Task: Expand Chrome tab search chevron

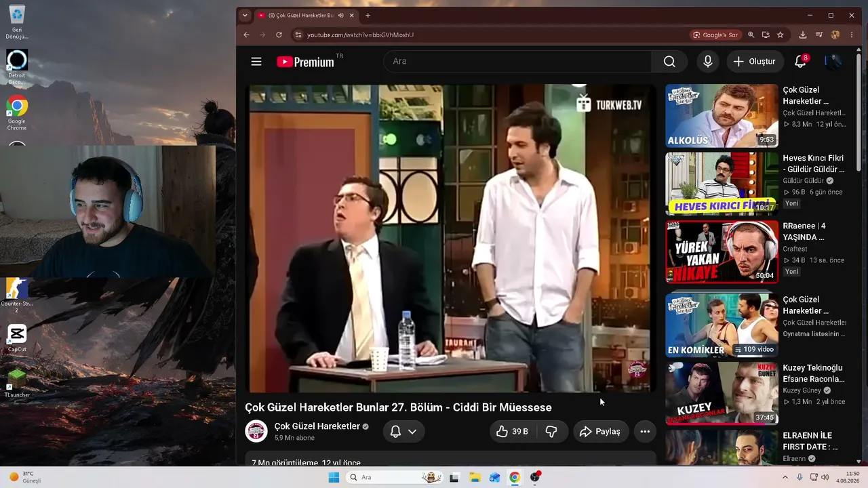Action: tap(245, 16)
